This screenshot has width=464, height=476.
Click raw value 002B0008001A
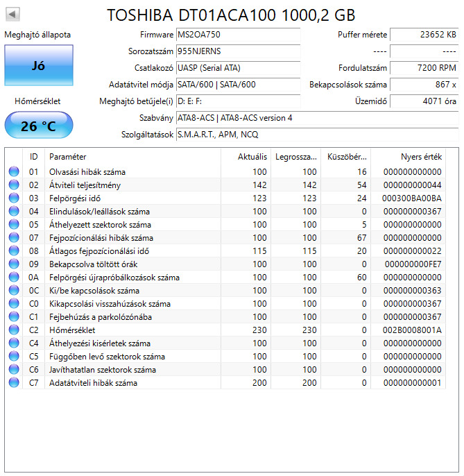click(x=412, y=330)
